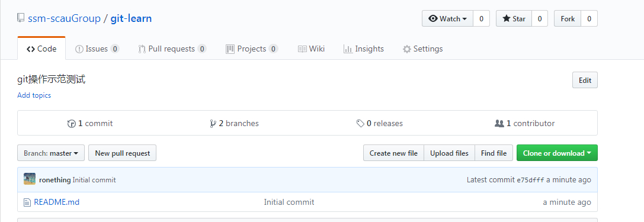Viewport: 644px width, 222px height.
Task: Click the commit history clock icon
Action: coord(72,124)
